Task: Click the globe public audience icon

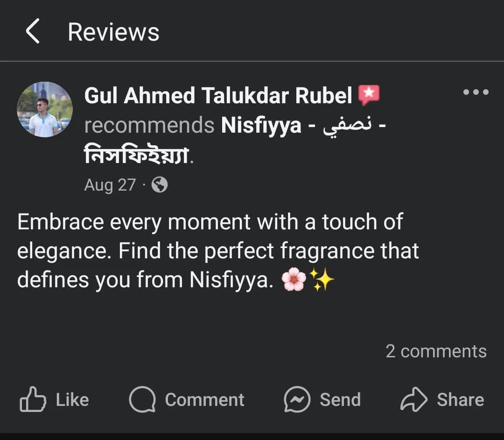Action: 160,185
